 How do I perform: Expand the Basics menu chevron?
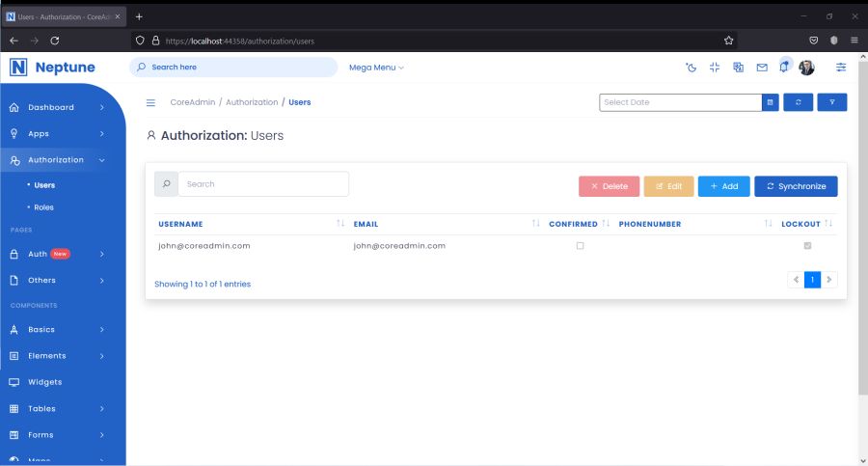[102, 330]
